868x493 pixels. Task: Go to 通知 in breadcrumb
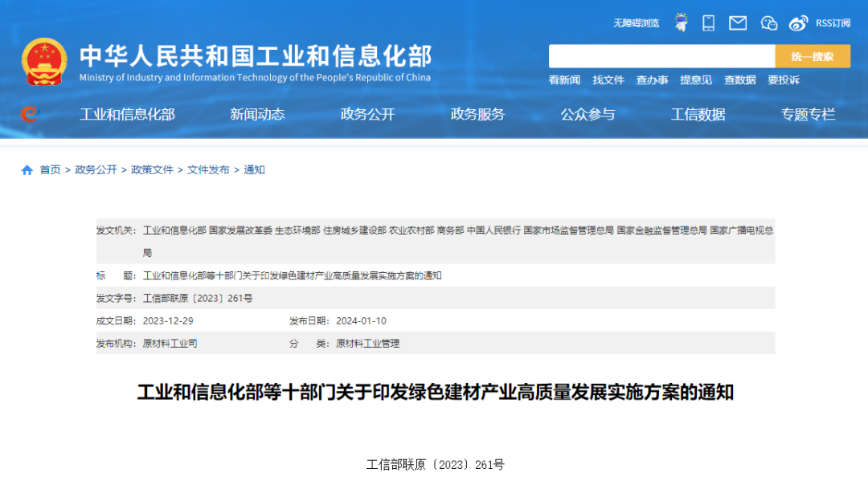tap(254, 170)
